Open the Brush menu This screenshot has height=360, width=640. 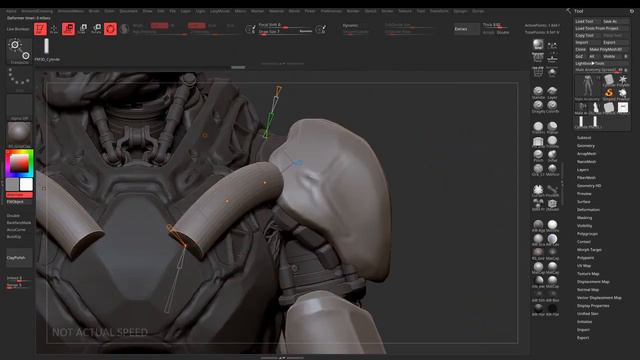(94, 11)
